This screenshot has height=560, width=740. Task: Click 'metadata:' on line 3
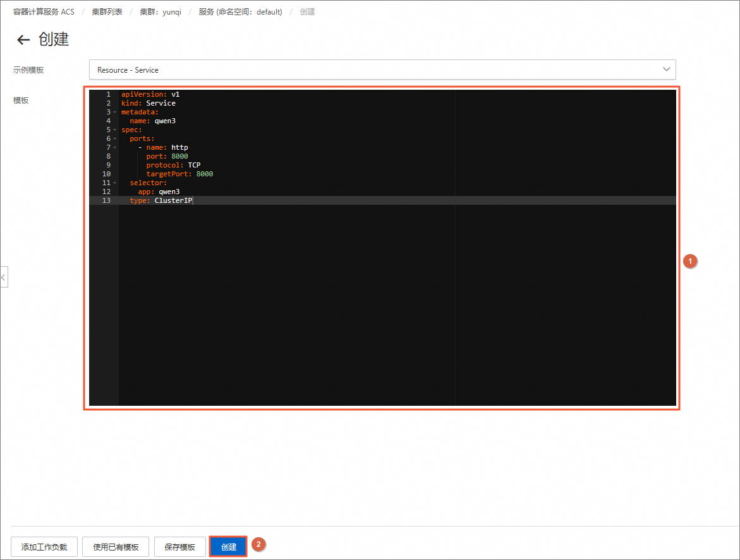140,113
